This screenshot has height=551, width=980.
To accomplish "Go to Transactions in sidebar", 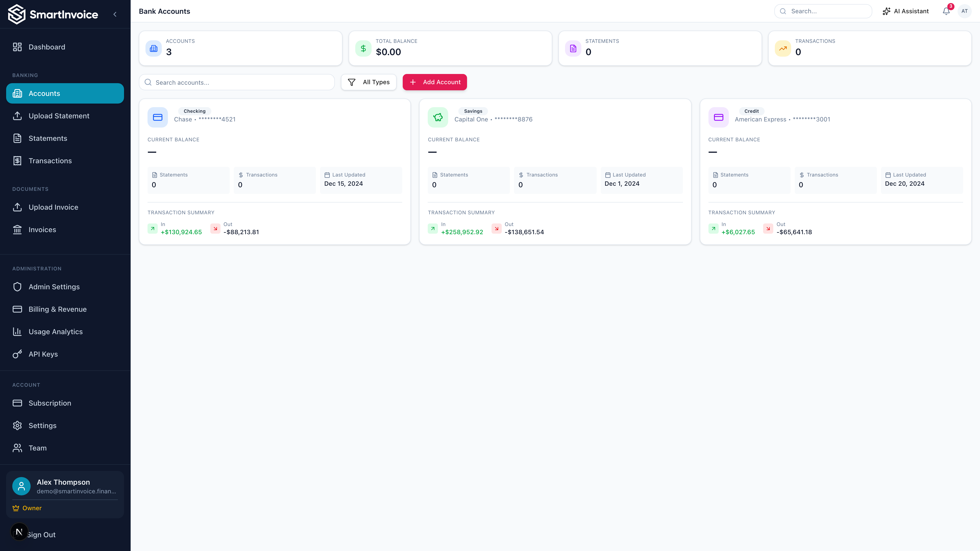I will (50, 161).
